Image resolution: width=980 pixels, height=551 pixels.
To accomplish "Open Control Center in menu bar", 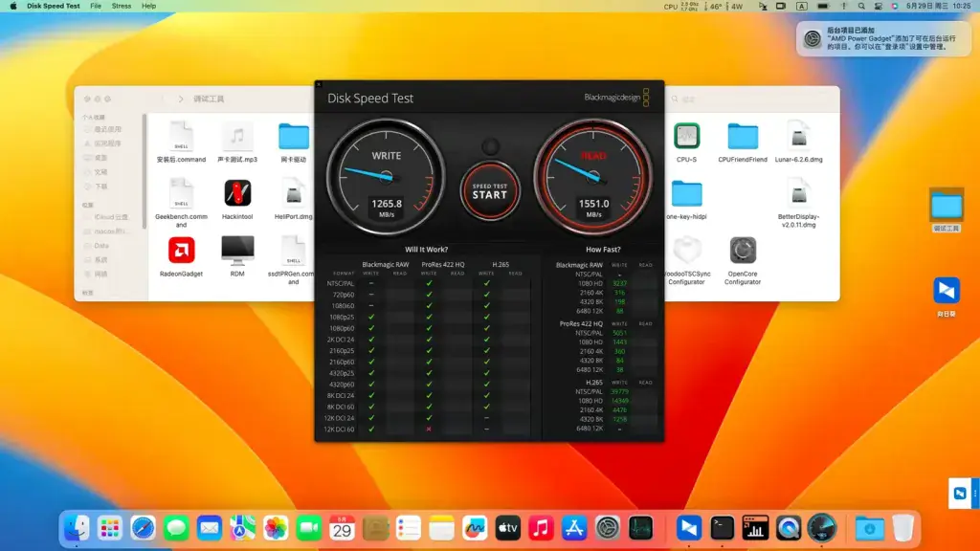I will click(x=879, y=6).
